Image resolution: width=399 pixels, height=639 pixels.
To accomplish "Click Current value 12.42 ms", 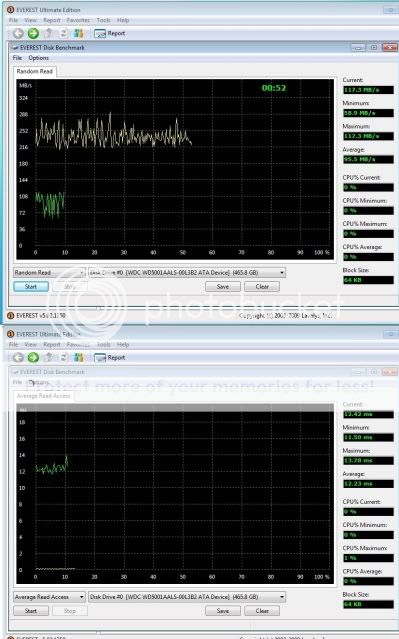I will click(368, 414).
